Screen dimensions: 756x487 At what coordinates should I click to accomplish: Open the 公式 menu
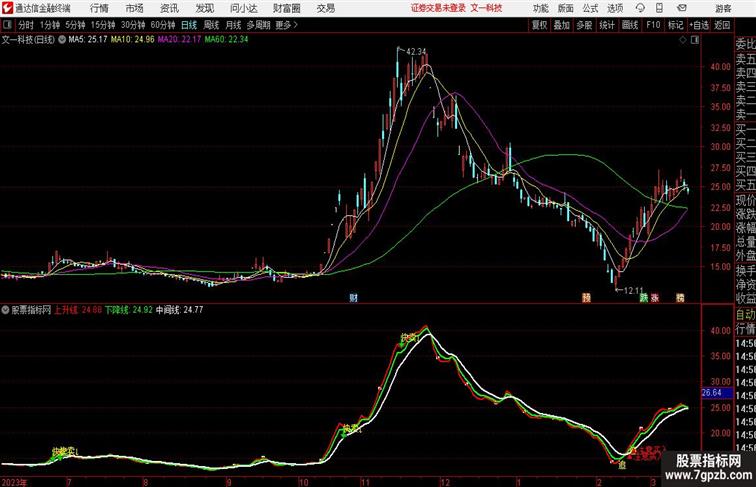[x=590, y=8]
